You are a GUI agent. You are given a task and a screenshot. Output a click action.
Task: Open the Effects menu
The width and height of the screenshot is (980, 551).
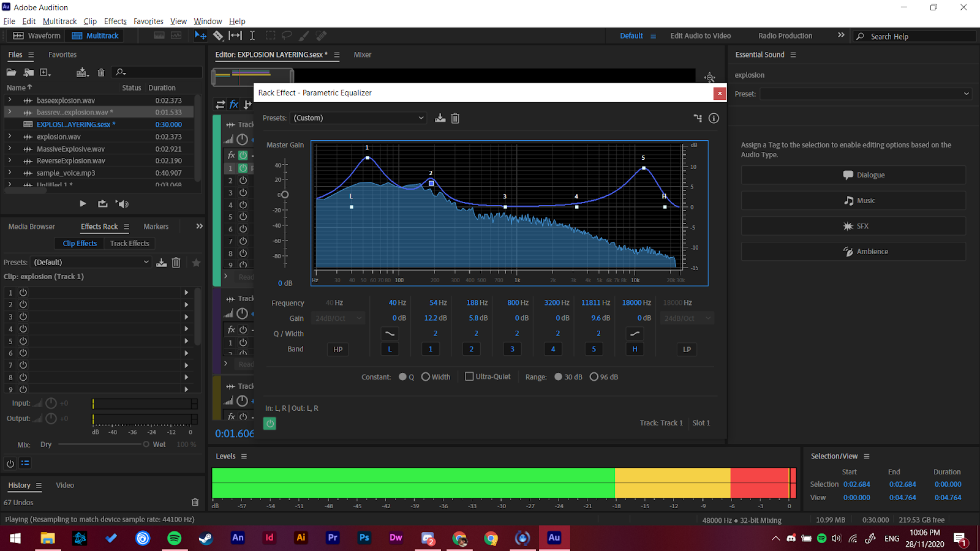(x=115, y=21)
